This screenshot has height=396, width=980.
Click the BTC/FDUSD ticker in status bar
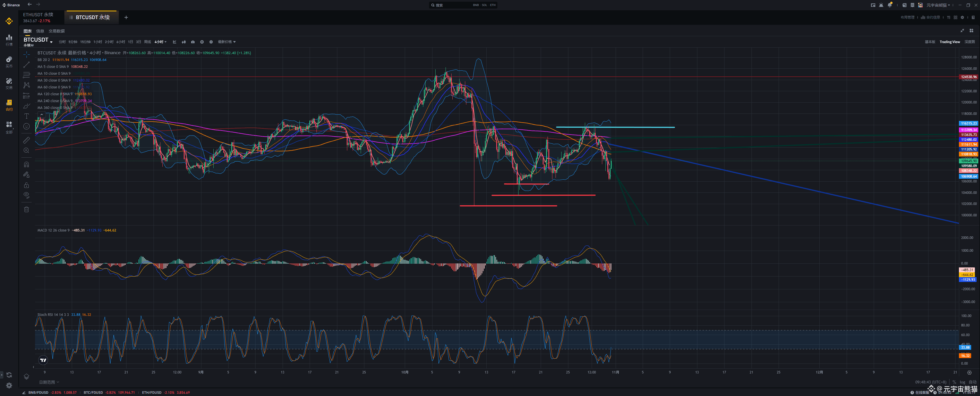[109, 392]
